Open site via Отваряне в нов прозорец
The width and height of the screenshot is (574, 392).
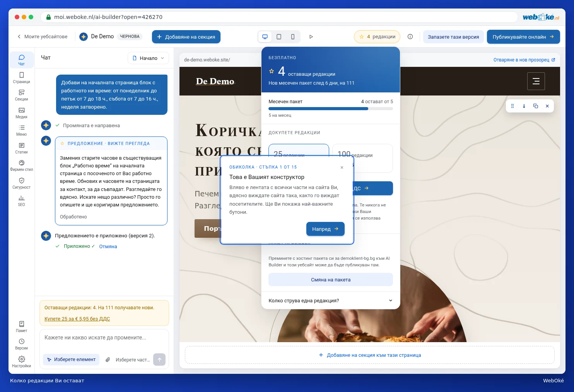(524, 60)
